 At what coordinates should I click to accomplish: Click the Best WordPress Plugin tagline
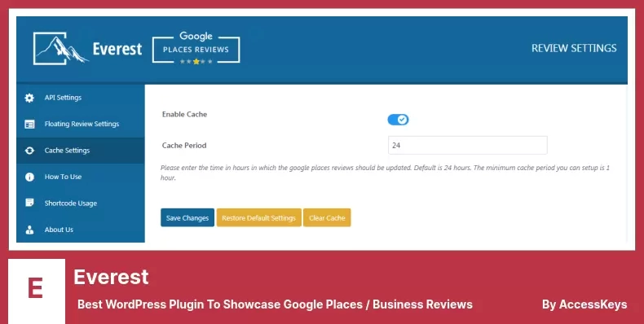click(275, 304)
